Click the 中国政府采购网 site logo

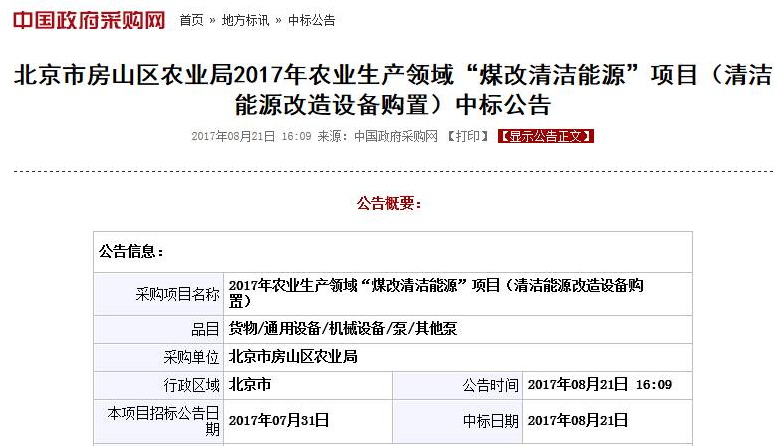click(x=89, y=18)
